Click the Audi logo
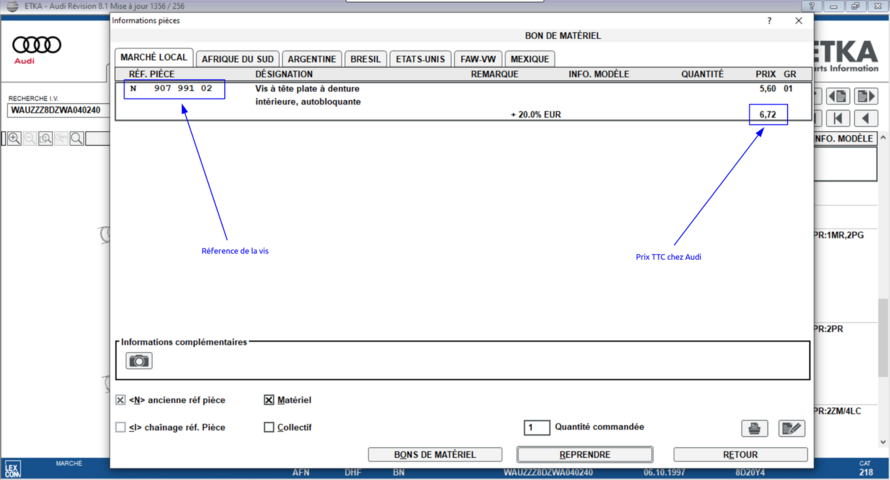This screenshot has width=890, height=480. point(36,50)
